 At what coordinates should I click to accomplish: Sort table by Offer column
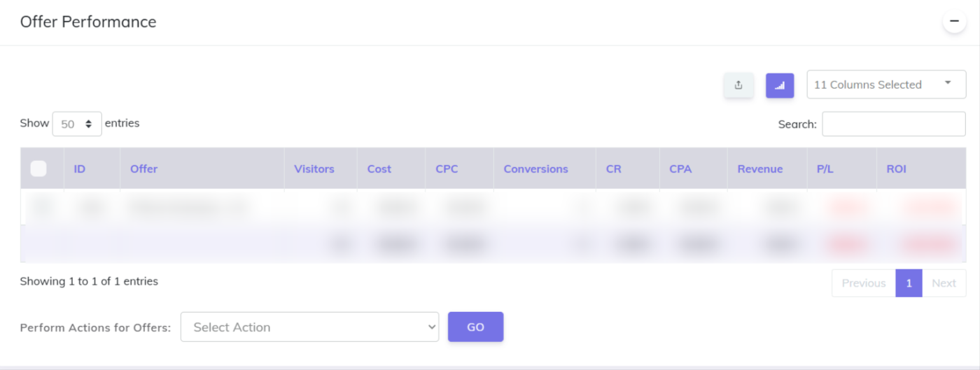click(144, 169)
